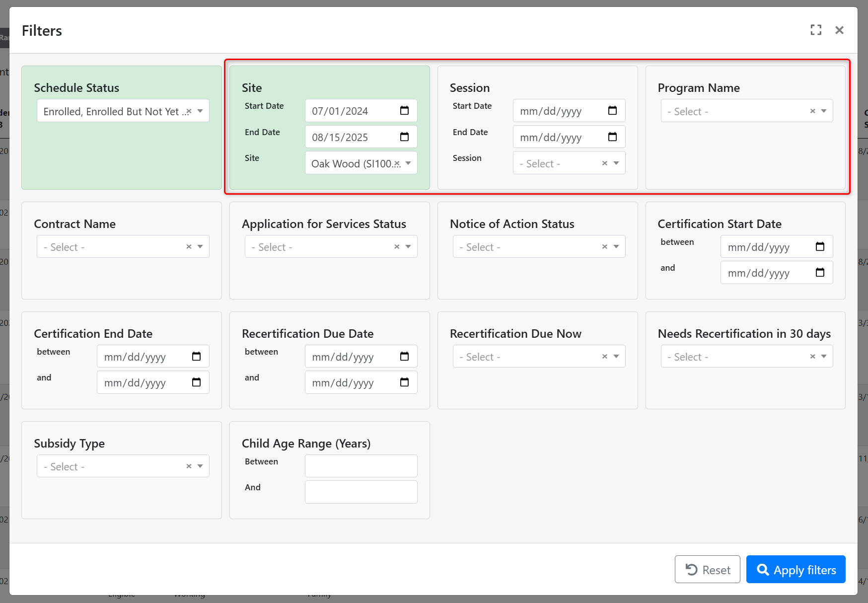868x603 pixels.
Task: Focus Certification Start Date between input
Action: [x=777, y=246]
